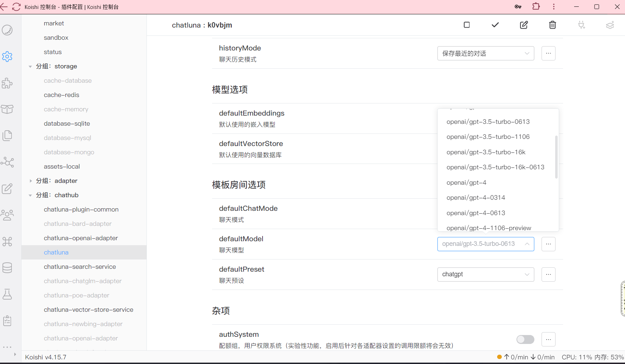
Task: Click the browser extensions puzzle icon
Action: click(536, 6)
